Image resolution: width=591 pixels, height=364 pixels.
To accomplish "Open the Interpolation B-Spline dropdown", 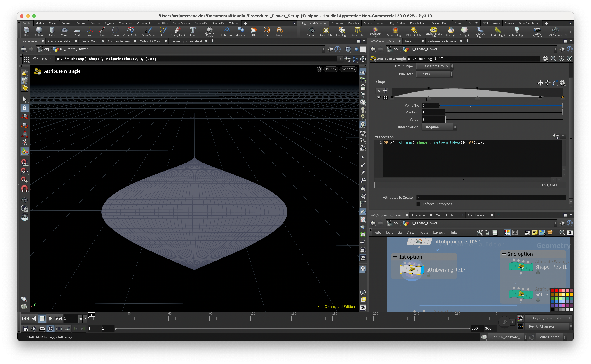I will (439, 127).
